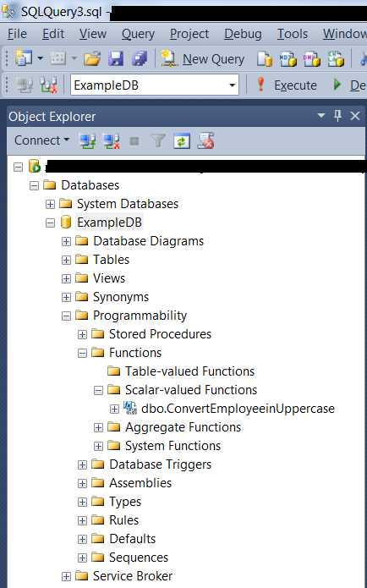367x588 pixels.
Task: Open the Connect dropdown in Object Explorer
Action: pyautogui.click(x=41, y=140)
